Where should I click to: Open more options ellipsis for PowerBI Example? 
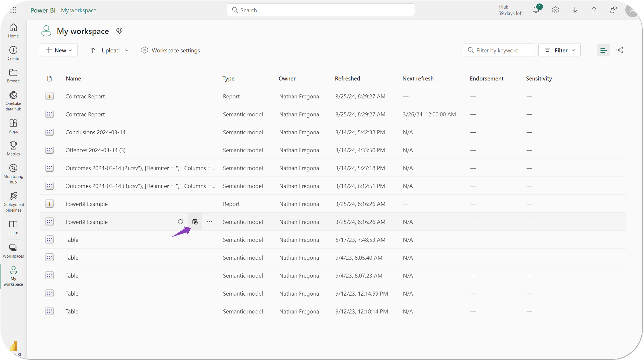pyautogui.click(x=209, y=222)
